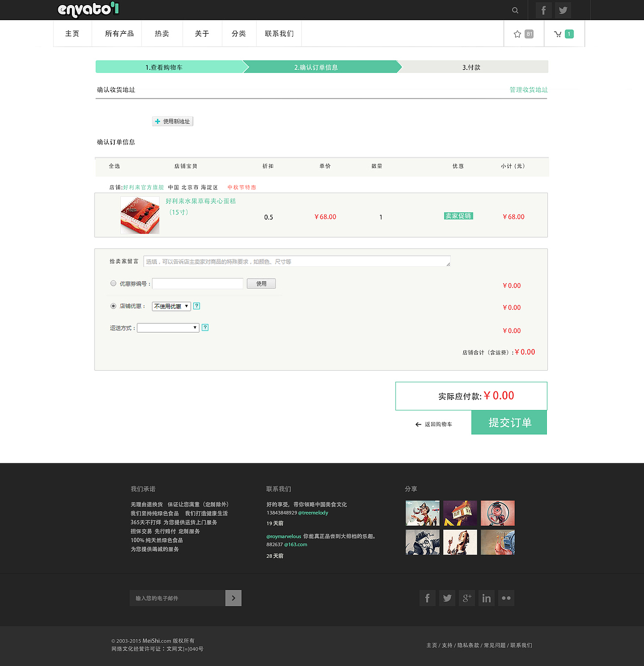Viewport: 644px width, 666px height.
Task: Open the 不使用优惠 dropdown
Action: 171,306
